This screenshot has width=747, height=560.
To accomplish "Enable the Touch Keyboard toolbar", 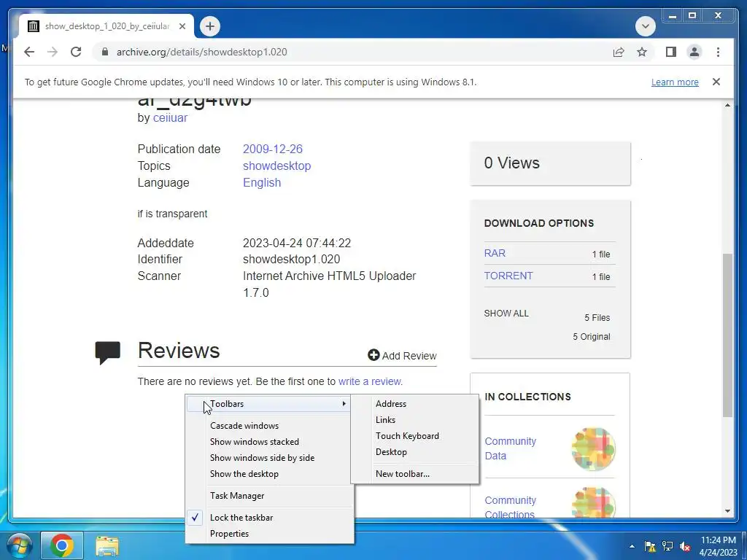I will [x=415, y=436].
